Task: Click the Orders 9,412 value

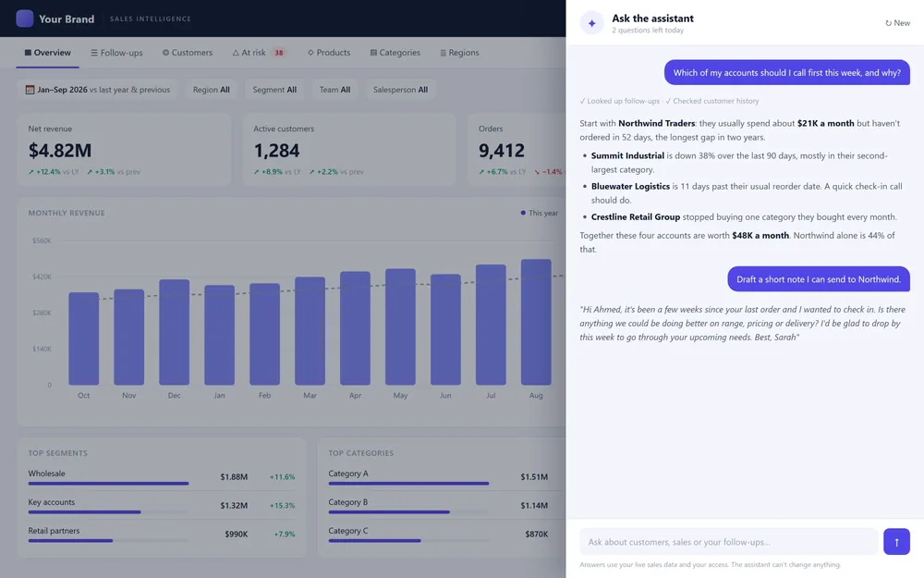Action: pos(502,151)
